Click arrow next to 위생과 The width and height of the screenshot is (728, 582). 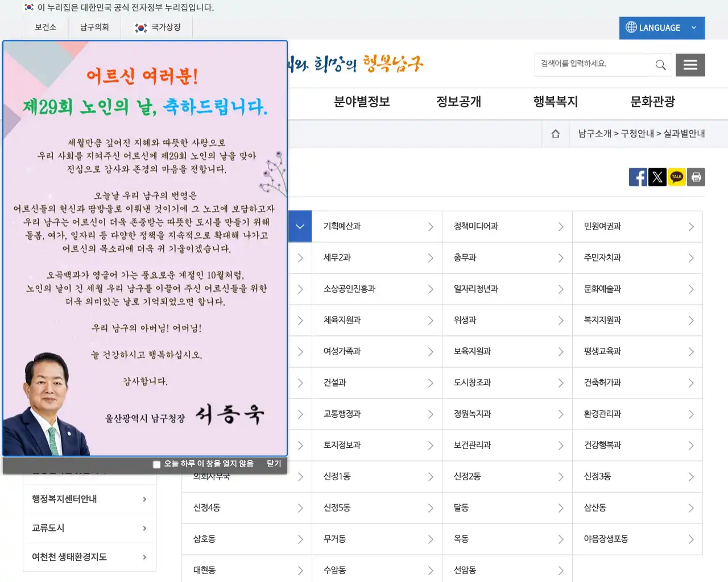pos(561,321)
